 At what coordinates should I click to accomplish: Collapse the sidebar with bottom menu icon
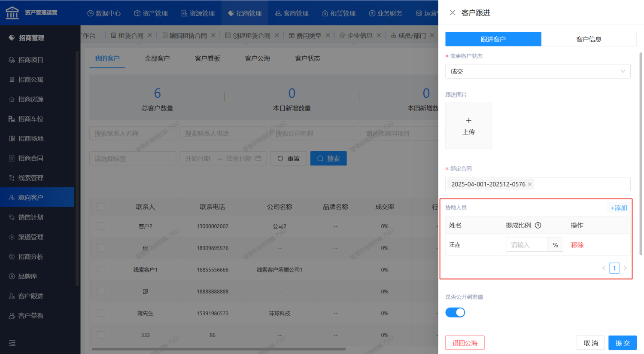pos(12,343)
